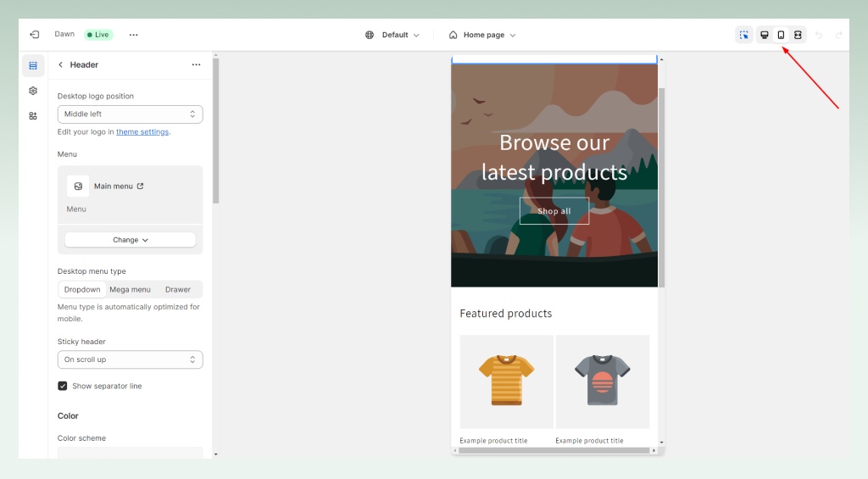Select Dropdown desktop menu type
The width and height of the screenshot is (868, 479).
[x=82, y=290]
